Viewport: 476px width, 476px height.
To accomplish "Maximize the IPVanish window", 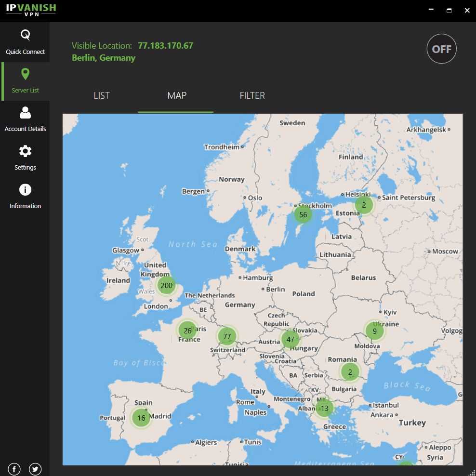I will 449,10.
